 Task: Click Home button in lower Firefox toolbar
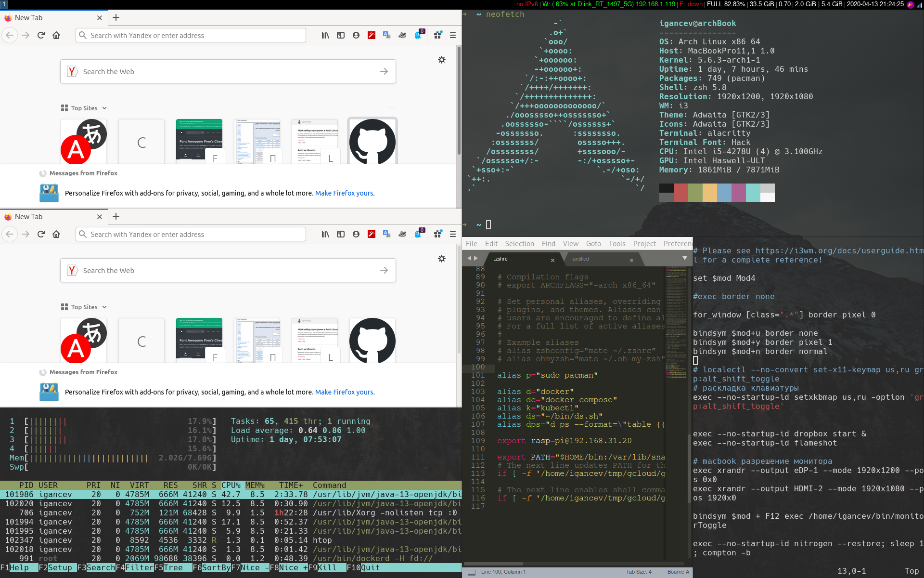(x=56, y=234)
